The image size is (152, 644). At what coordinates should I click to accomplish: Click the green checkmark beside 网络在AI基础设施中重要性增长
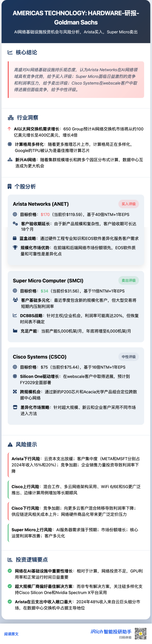(10, 571)
